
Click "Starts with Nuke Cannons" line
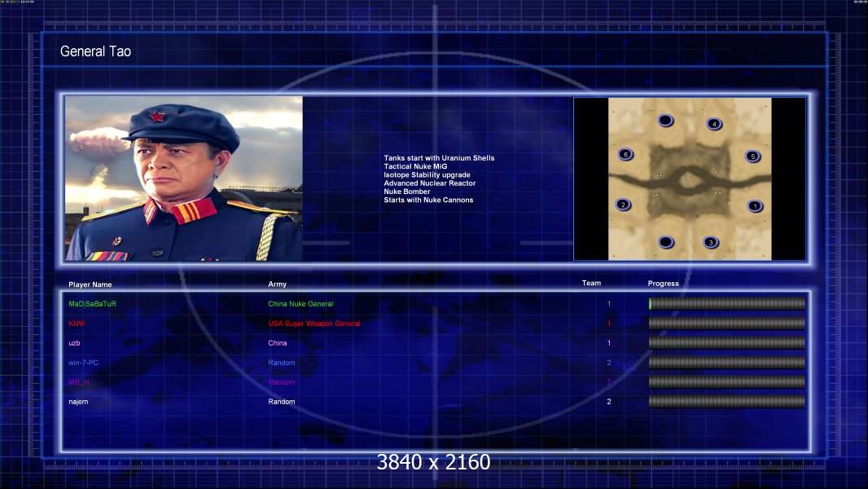point(428,200)
